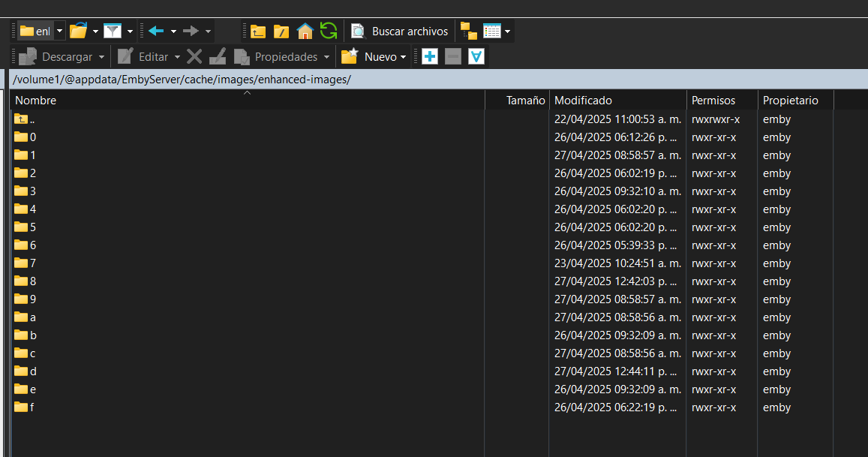Click the filter funnel icon
The width and height of the screenshot is (868, 457).
[x=113, y=32]
